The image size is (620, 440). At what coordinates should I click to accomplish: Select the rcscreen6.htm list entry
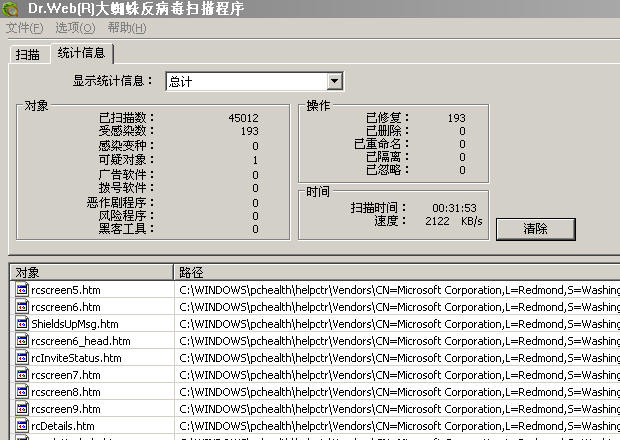click(x=66, y=307)
